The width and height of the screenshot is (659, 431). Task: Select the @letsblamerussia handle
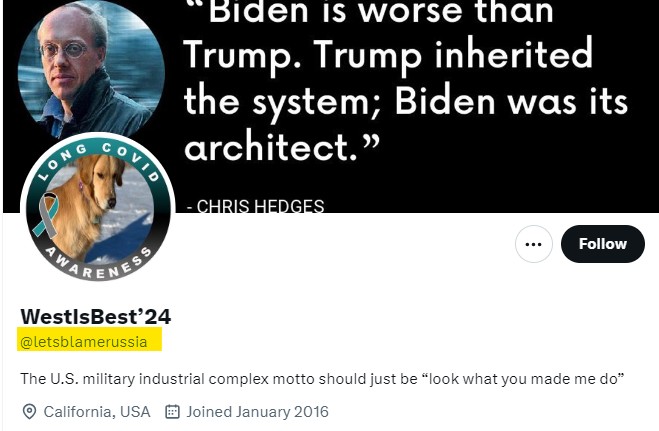click(84, 342)
